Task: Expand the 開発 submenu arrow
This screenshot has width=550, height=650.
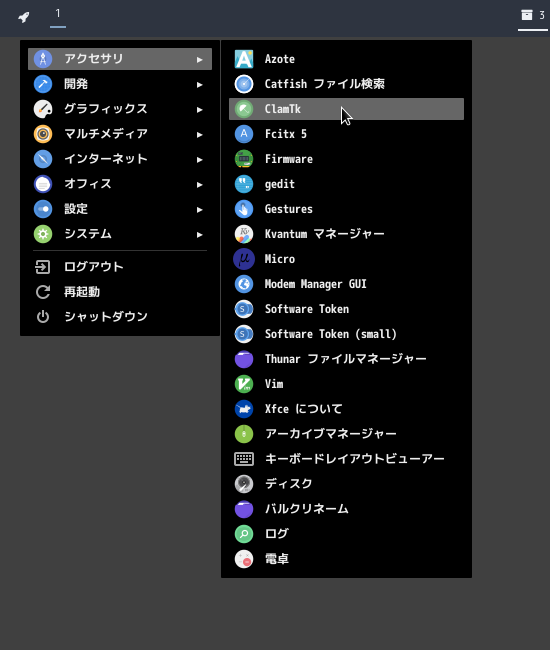Action: [200, 85]
